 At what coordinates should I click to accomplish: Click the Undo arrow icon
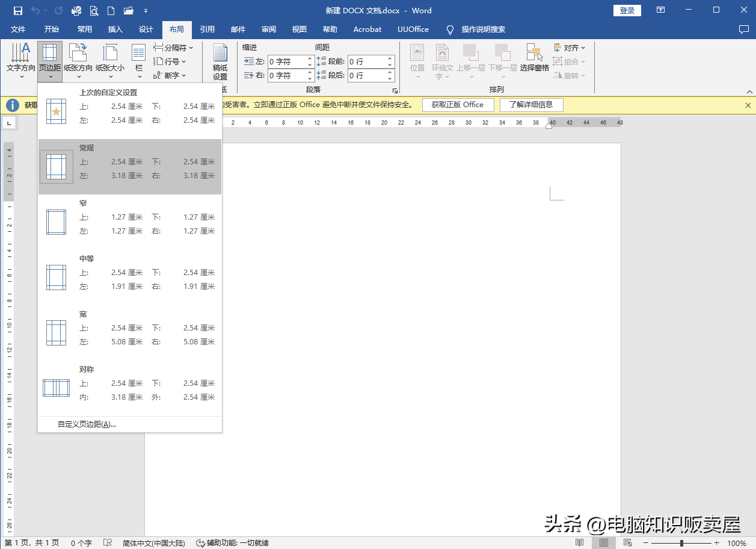click(x=36, y=11)
